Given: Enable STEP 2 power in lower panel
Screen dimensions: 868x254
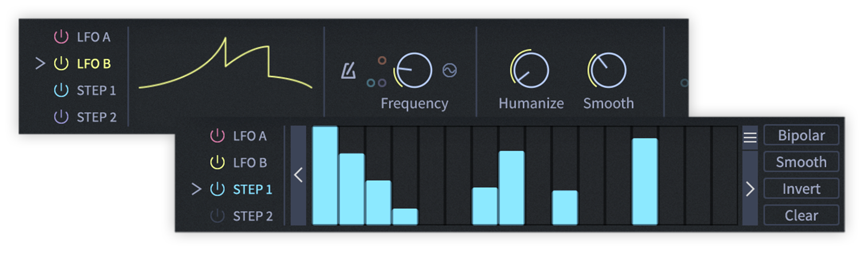Looking at the screenshot, I should pyautogui.click(x=217, y=216).
